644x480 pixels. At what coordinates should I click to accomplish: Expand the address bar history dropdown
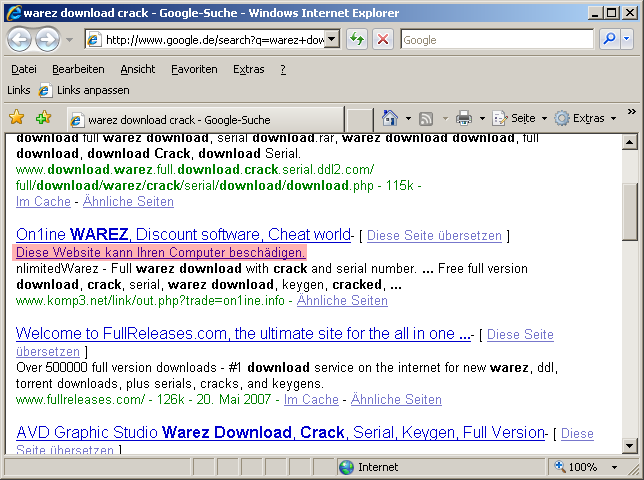[x=332, y=40]
